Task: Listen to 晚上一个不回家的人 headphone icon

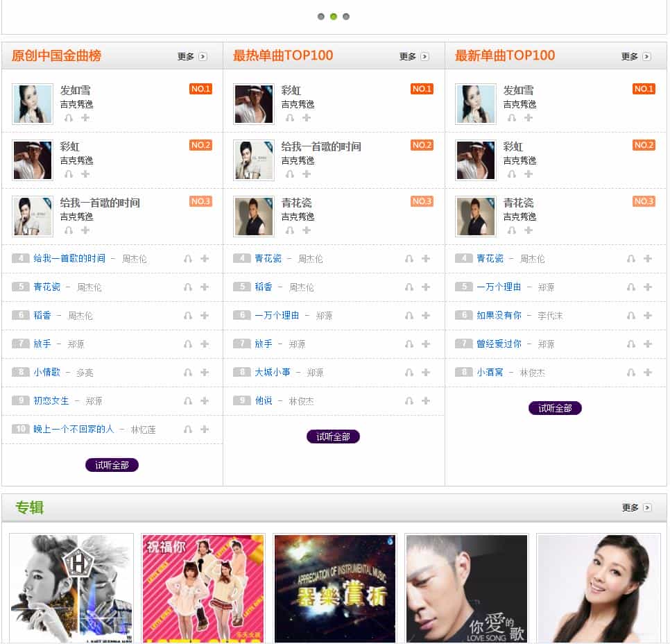Action: point(187,430)
